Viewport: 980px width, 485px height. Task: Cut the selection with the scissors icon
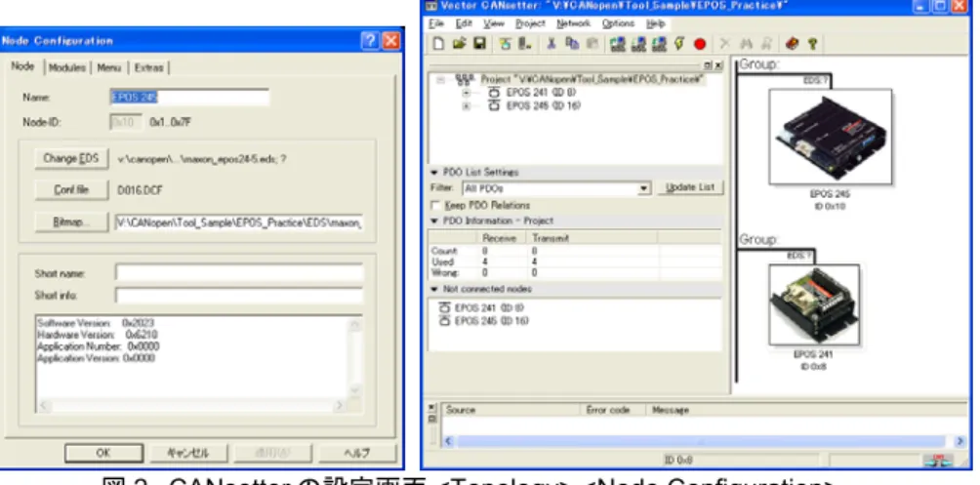click(x=551, y=44)
